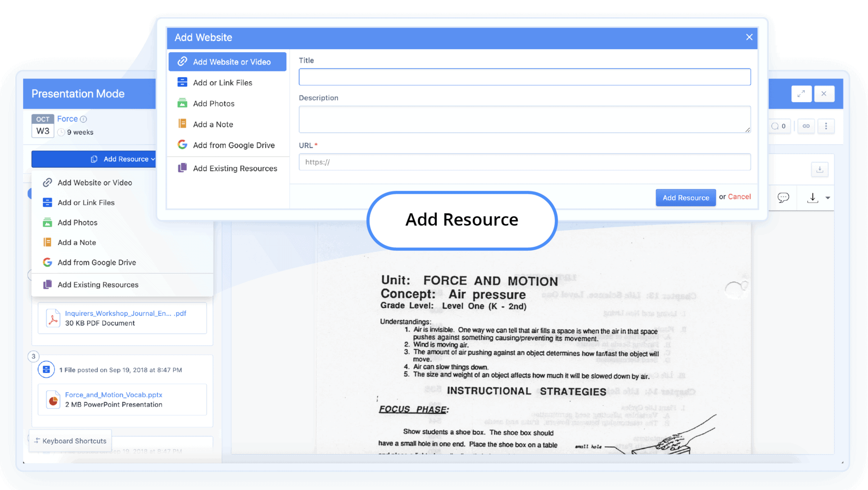Screen dimensions: 868x490
Task: Open Add Existing Resources in dialog sidebar
Action: click(227, 168)
